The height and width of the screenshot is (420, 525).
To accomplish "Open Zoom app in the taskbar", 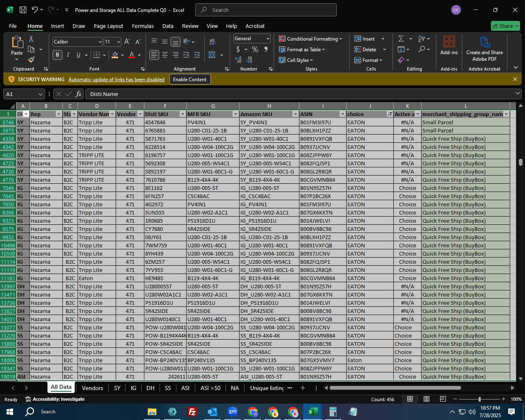I will [233, 411].
